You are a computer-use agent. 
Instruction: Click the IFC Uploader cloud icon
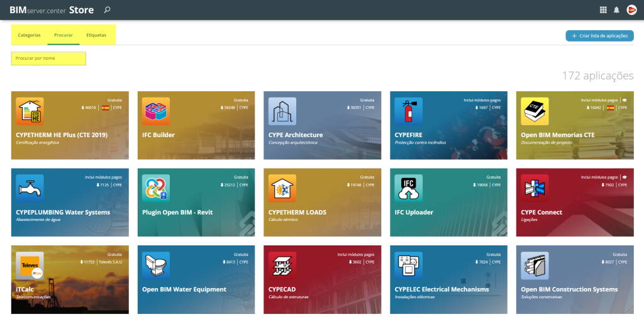coord(408,188)
